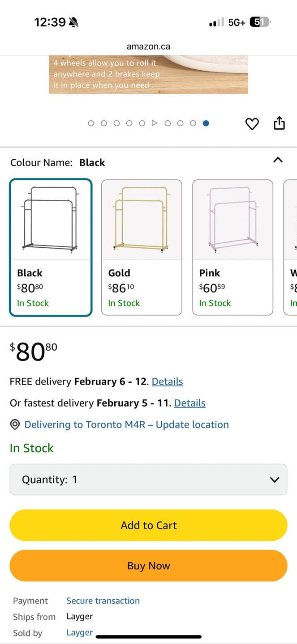Open the Quantity dropdown
The image size is (297, 644).
148,479
